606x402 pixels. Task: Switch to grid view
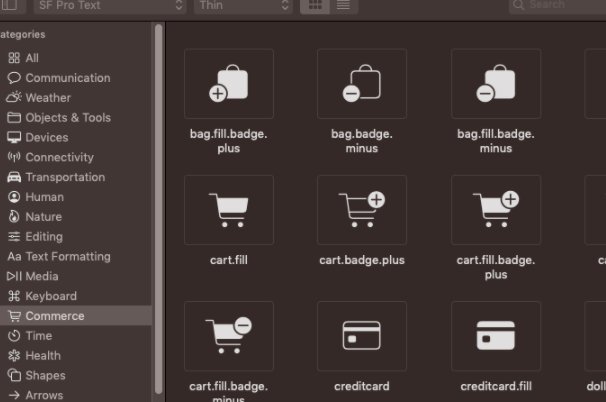[315, 6]
